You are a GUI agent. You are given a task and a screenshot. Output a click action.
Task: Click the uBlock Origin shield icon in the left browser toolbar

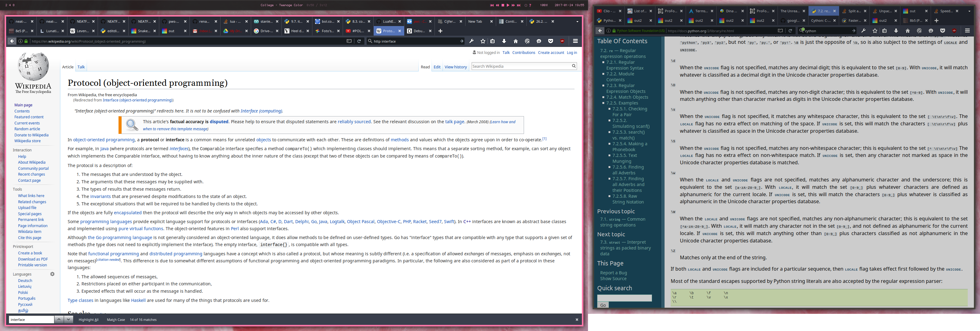click(562, 41)
